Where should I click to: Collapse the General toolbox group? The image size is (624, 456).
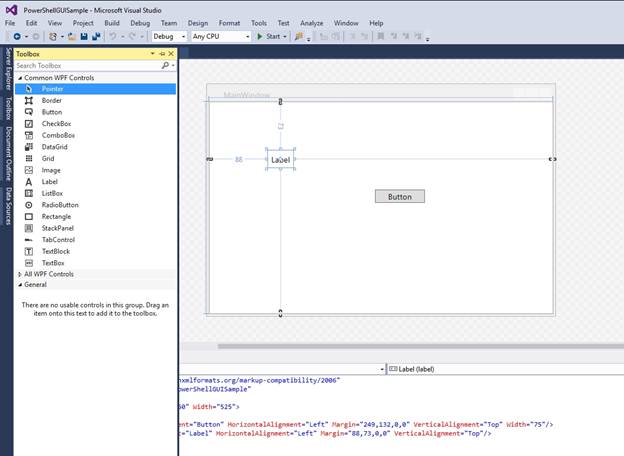click(x=20, y=285)
